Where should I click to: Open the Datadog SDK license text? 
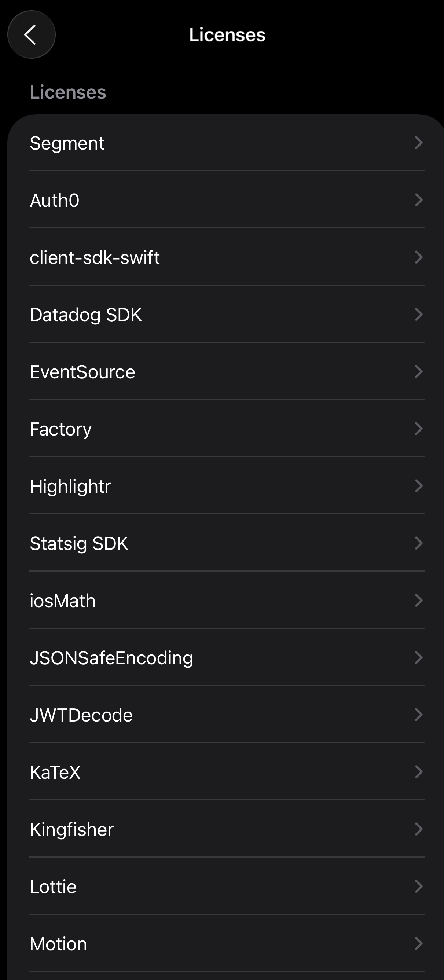86,314
